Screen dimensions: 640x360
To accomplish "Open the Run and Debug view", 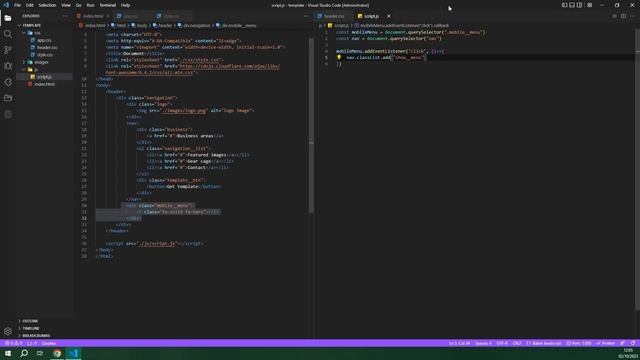I will pyautogui.click(x=8, y=66).
